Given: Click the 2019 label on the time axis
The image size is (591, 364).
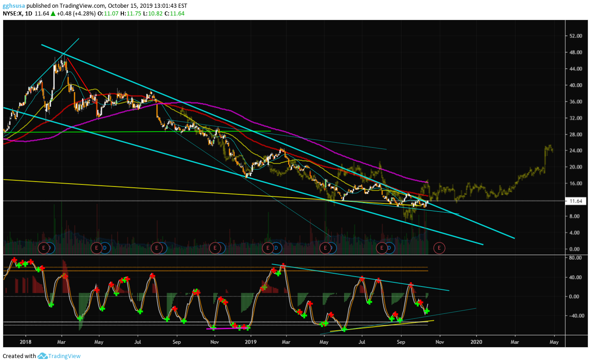Looking at the screenshot, I should [x=251, y=341].
